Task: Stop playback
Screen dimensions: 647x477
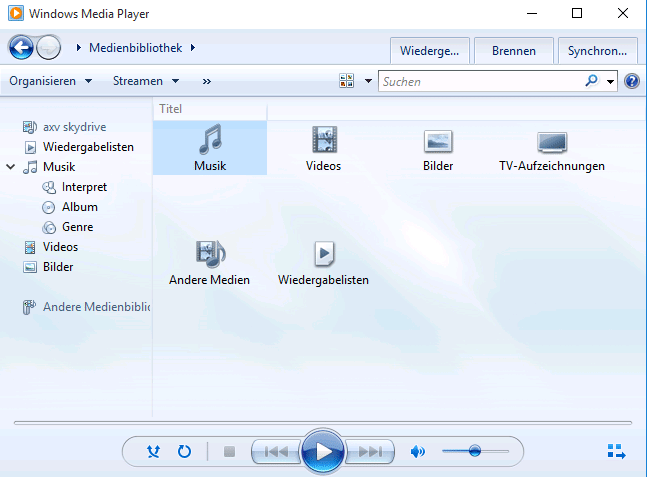Action: (x=229, y=451)
